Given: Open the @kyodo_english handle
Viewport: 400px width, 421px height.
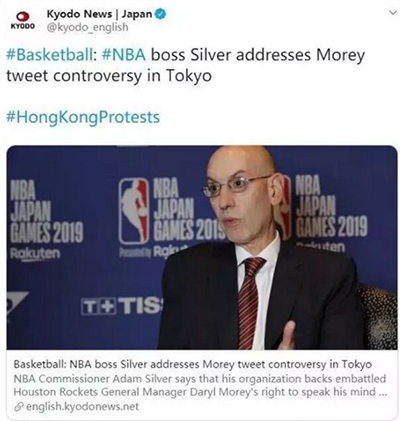Looking at the screenshot, I should pyautogui.click(x=87, y=27).
